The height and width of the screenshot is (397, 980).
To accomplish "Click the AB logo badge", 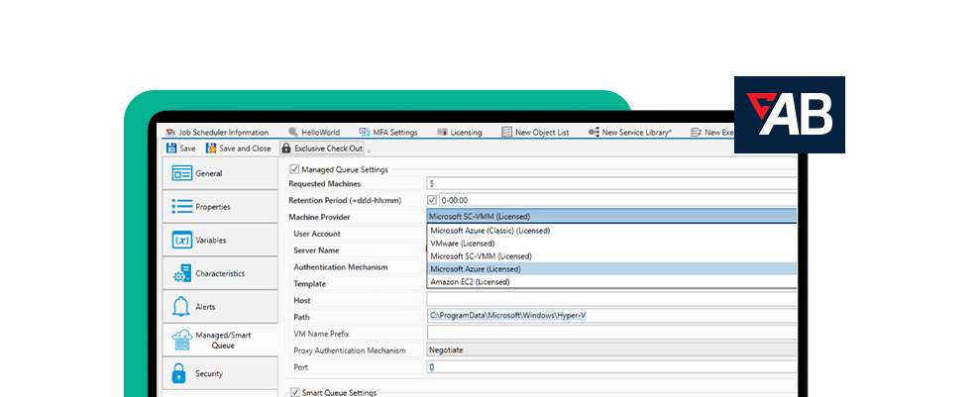I will (x=790, y=115).
